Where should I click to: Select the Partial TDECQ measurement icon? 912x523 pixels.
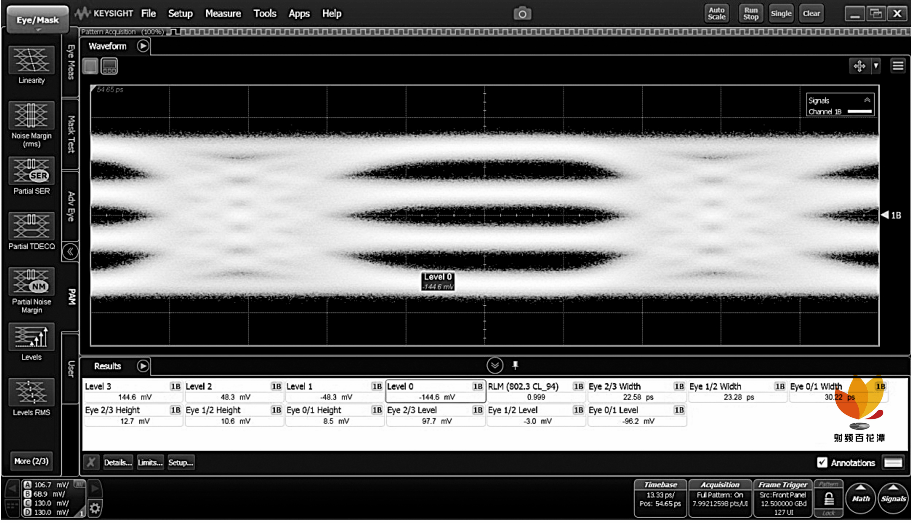tap(31, 227)
